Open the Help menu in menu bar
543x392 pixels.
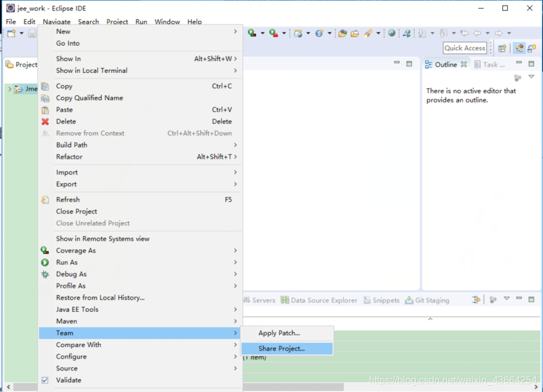pyautogui.click(x=194, y=22)
